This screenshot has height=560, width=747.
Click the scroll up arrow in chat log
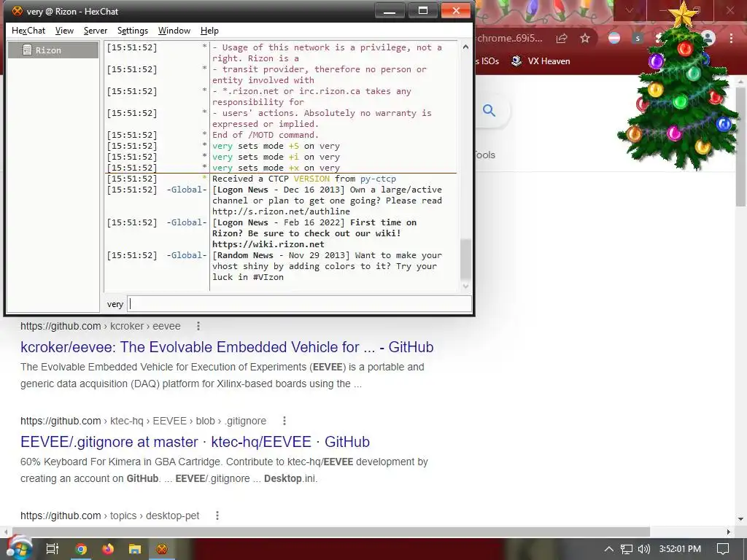465,47
